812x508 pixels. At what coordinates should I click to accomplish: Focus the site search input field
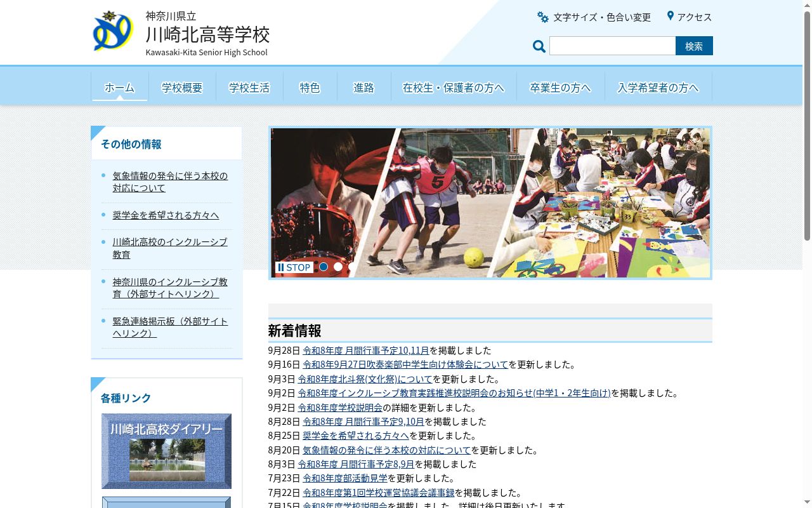612,46
